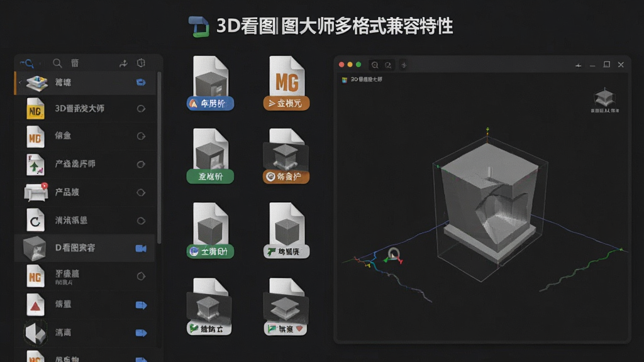Select the printer icon with red badge
644x362 pixels.
point(36,192)
